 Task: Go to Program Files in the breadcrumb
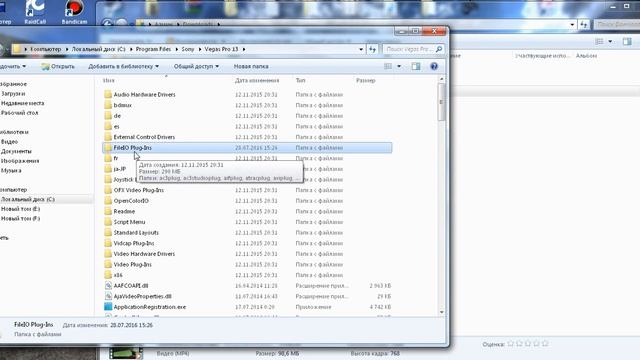[x=153, y=49]
